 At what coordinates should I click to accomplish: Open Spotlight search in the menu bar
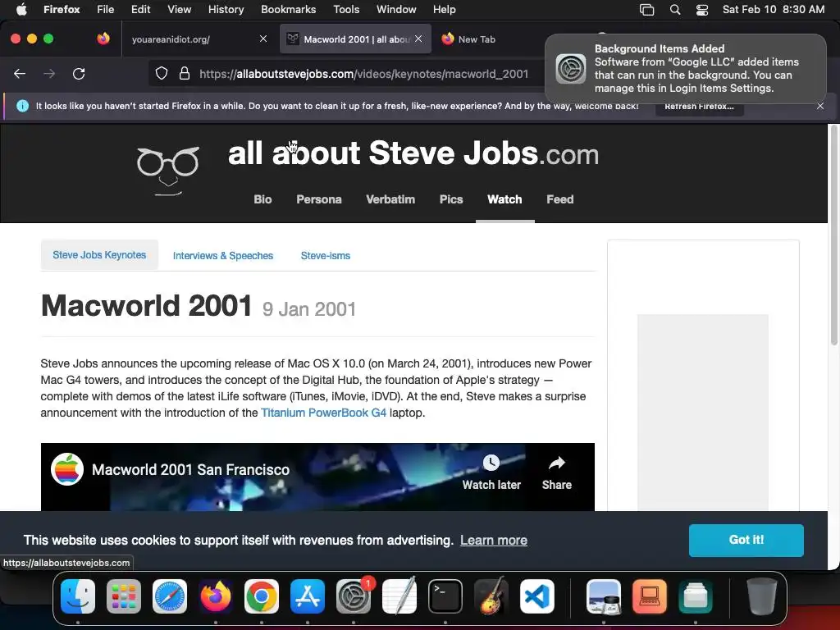tap(675, 10)
